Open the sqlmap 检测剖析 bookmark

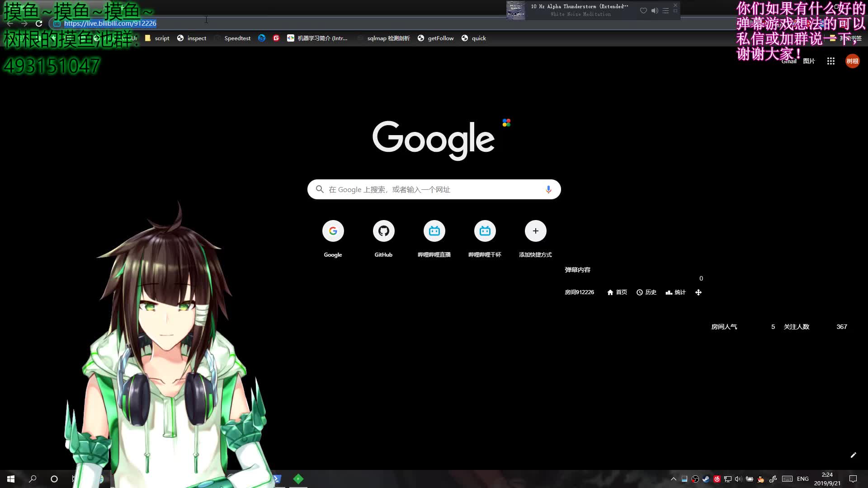(383, 38)
